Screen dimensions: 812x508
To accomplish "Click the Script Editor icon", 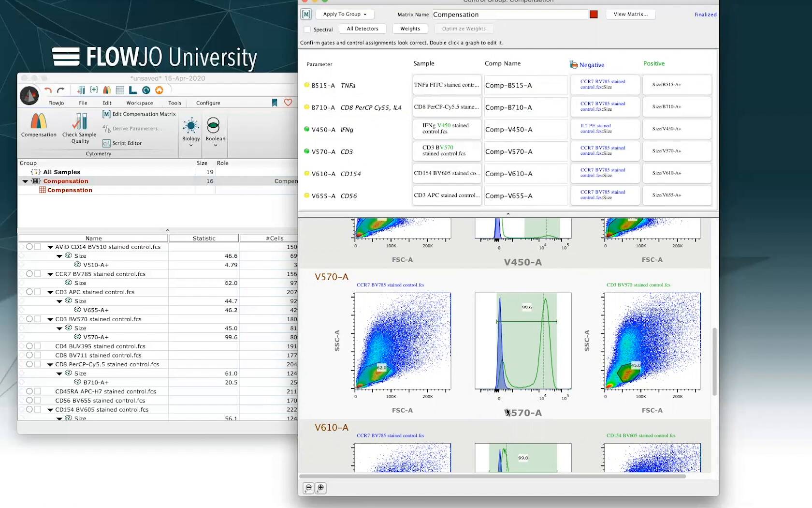I will pos(106,143).
